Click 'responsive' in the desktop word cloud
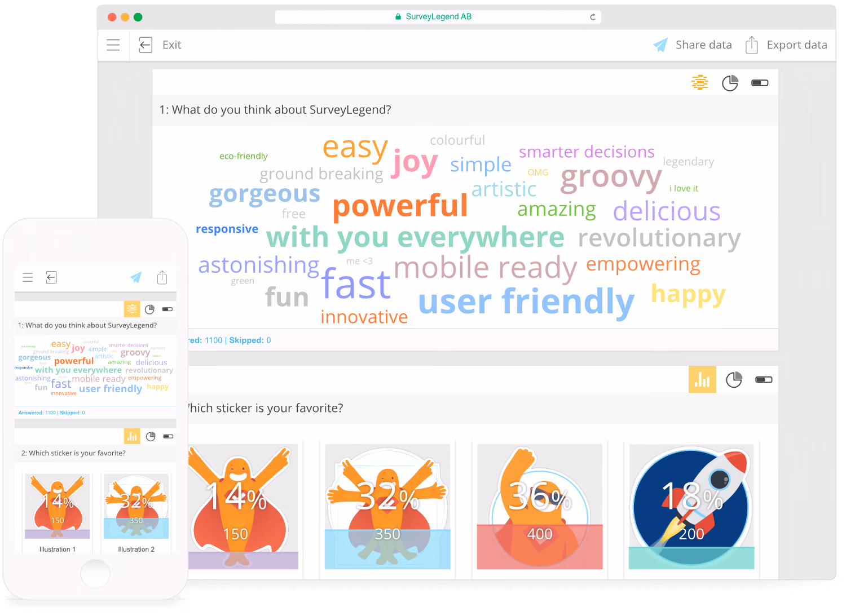 tap(227, 229)
